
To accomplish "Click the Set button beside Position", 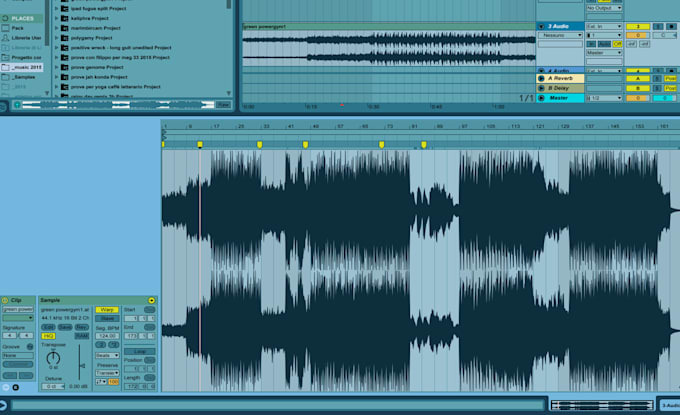I will pos(150,360).
